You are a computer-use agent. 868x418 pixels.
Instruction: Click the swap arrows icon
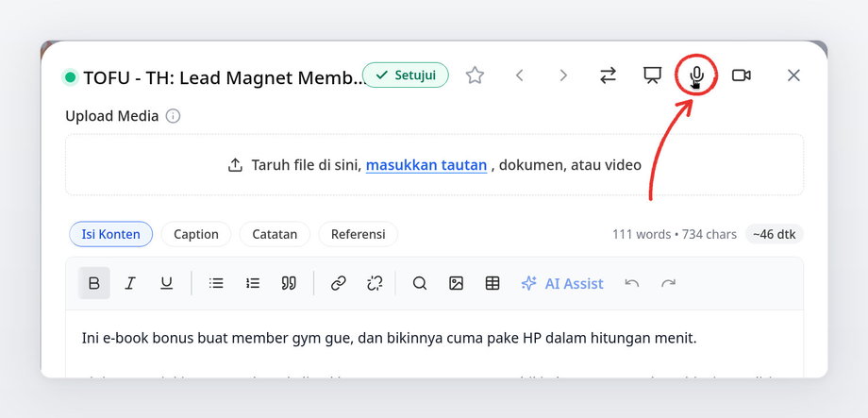click(x=608, y=75)
